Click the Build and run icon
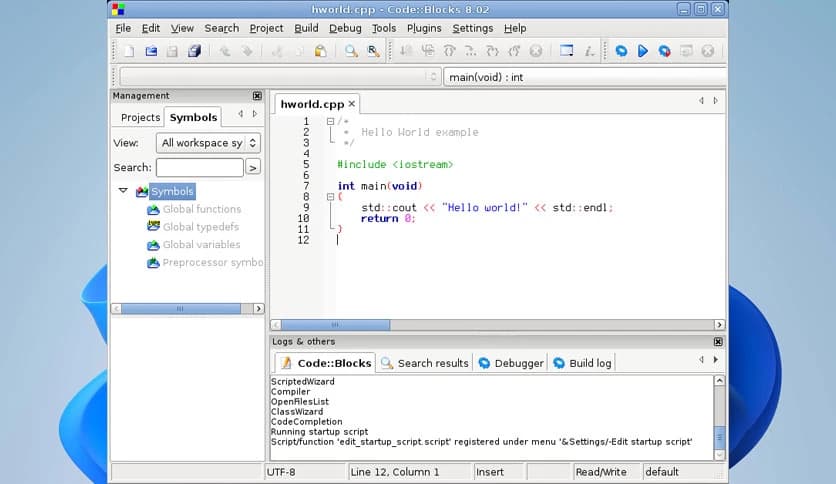This screenshot has height=484, width=836. click(x=665, y=51)
